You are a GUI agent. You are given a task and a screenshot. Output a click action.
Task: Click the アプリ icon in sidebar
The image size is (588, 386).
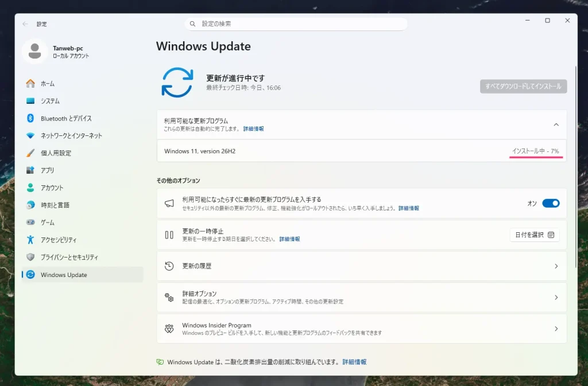(30, 170)
